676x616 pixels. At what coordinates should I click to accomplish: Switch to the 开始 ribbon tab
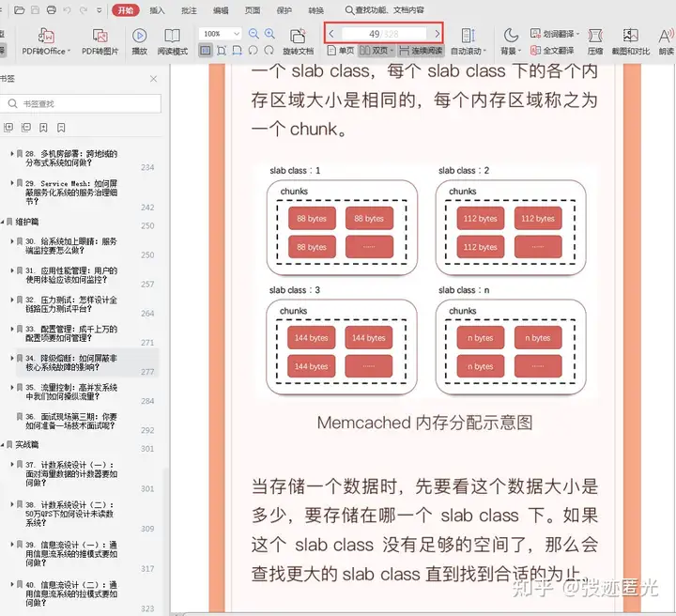point(126,10)
